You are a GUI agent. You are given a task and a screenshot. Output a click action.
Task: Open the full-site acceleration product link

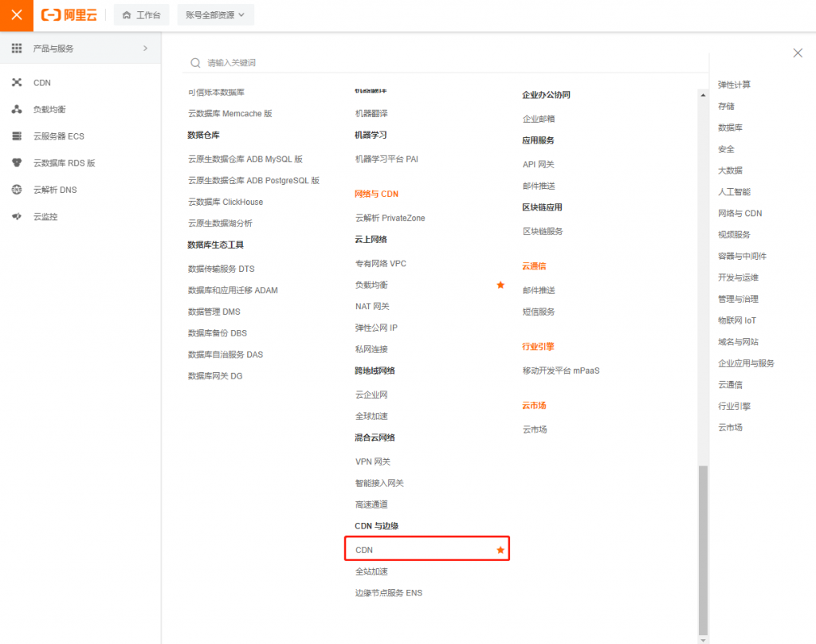[x=371, y=571]
